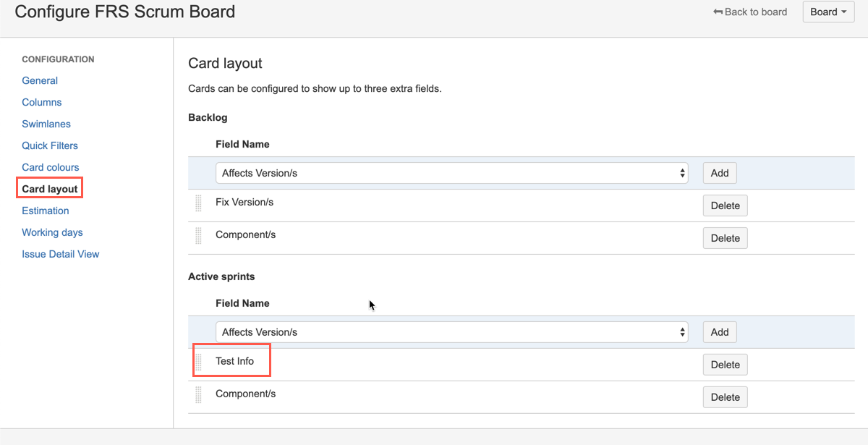Click drag handle beside Test Info row
The width and height of the screenshot is (868, 445).
199,362
